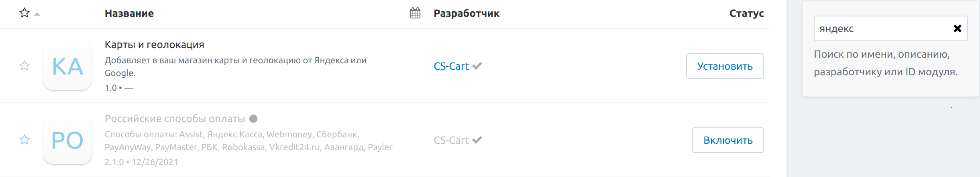Click verified checkmark next to second CS-Cart

pyautogui.click(x=477, y=140)
